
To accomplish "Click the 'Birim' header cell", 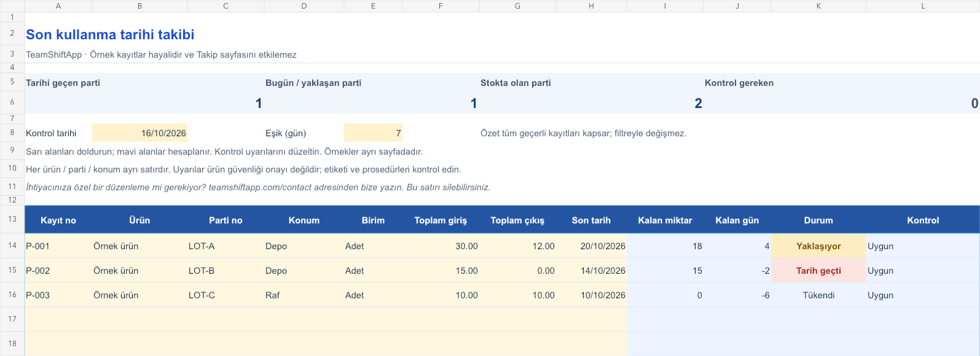I will click(373, 220).
